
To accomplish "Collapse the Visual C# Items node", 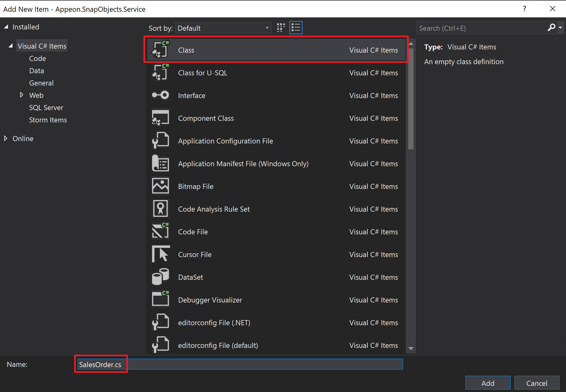I will pos(11,46).
